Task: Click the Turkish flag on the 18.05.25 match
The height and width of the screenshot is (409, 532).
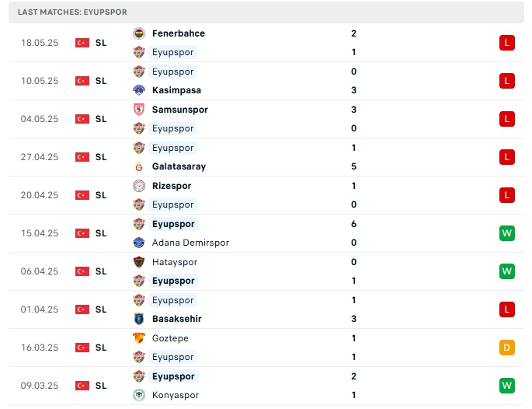Action: click(82, 43)
